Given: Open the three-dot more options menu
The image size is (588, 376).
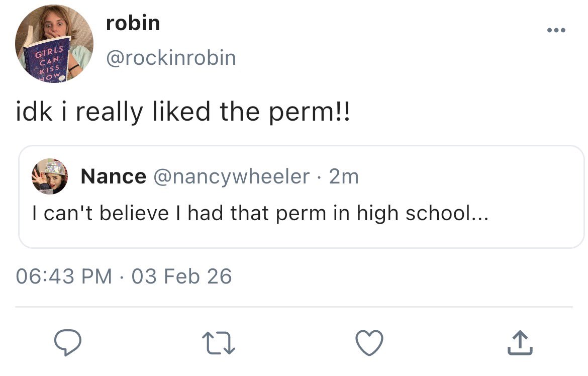Looking at the screenshot, I should point(556,31).
